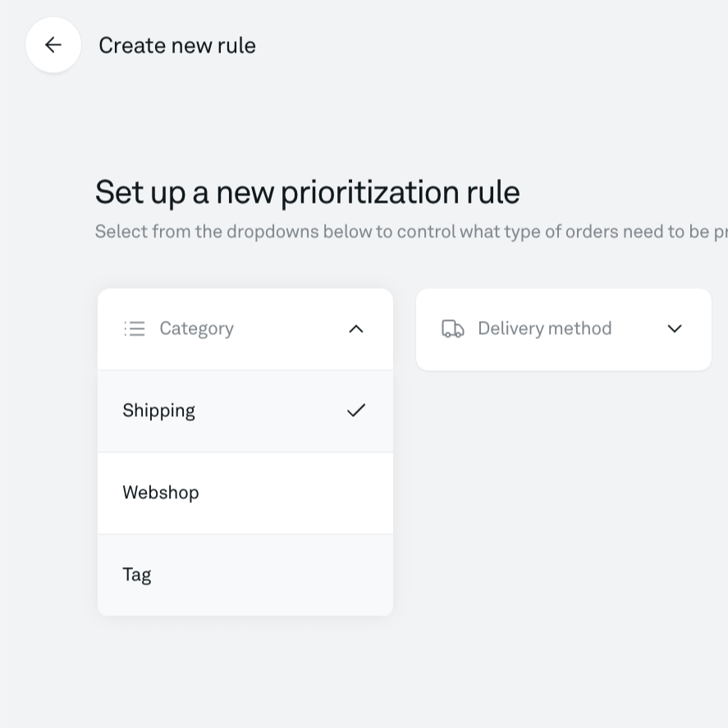728x728 pixels.
Task: Expand Delivery method with the down chevron
Action: tap(675, 329)
